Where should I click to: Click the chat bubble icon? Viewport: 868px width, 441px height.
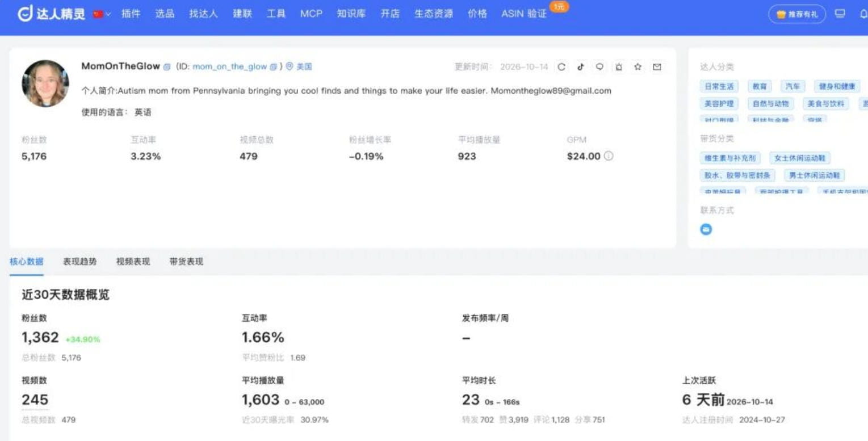point(599,67)
